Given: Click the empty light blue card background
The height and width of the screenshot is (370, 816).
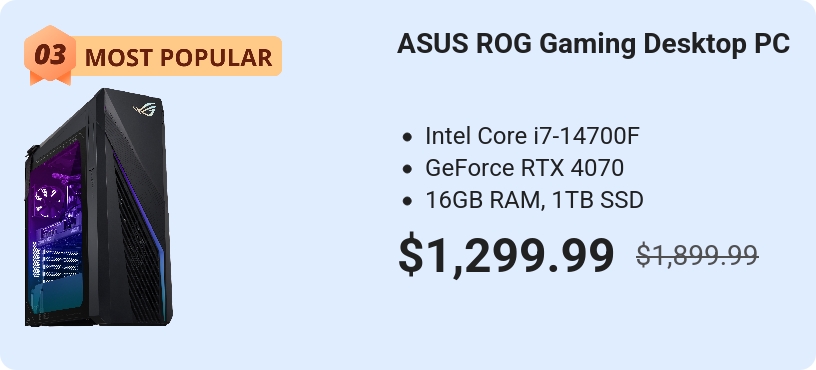Looking at the screenshot, I should pos(291,208).
